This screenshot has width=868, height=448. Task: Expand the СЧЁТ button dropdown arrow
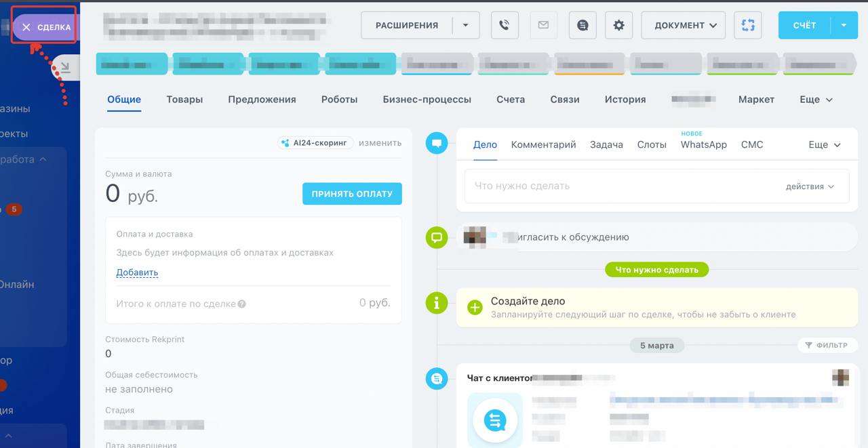click(844, 25)
